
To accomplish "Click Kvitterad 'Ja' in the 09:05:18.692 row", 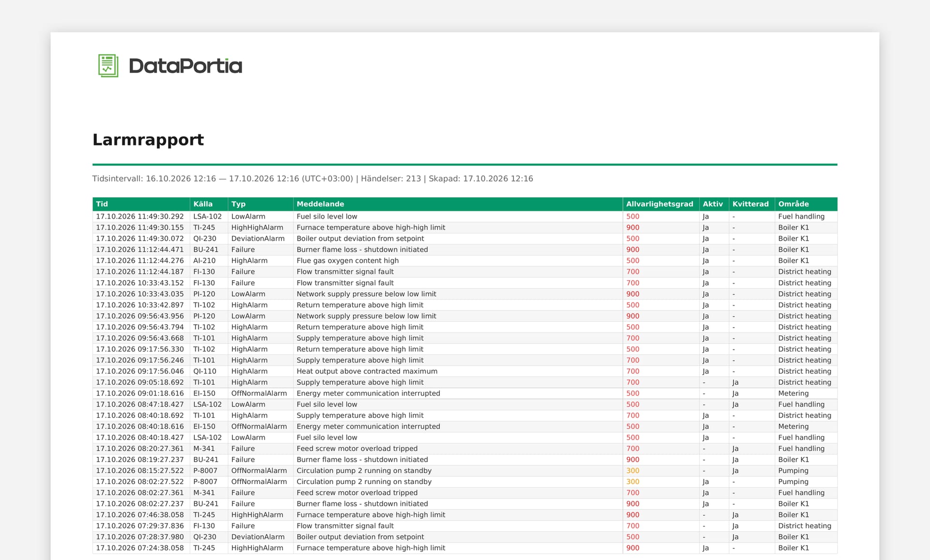I will (x=735, y=382).
